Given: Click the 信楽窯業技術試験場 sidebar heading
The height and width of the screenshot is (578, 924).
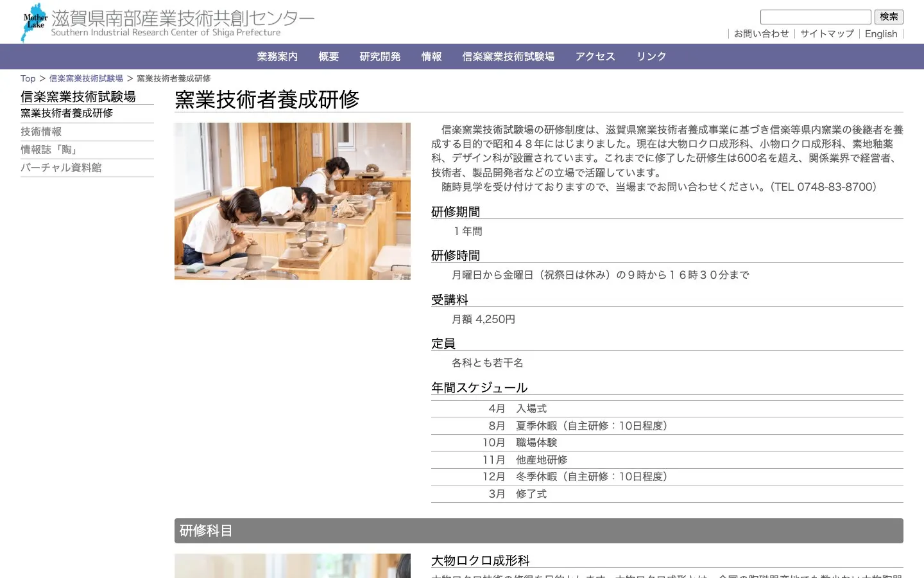Looking at the screenshot, I should tap(78, 96).
